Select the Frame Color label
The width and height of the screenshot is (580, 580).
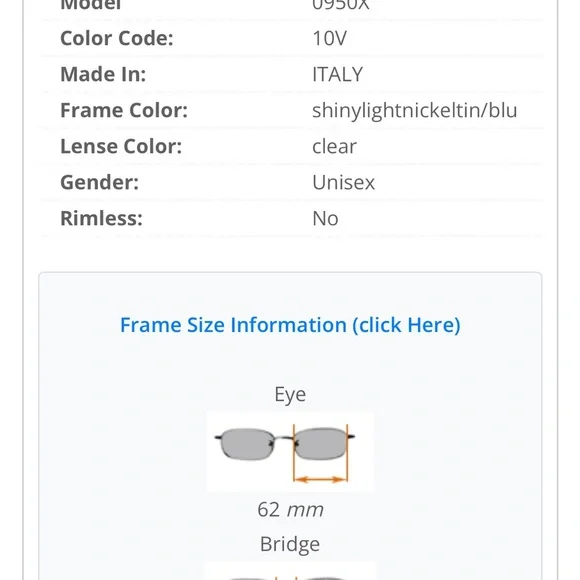(124, 110)
